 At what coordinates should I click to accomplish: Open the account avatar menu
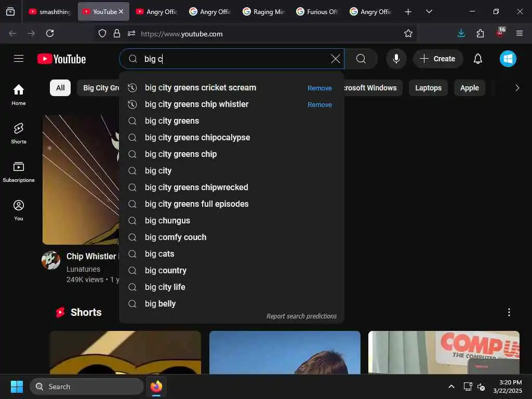point(508,59)
